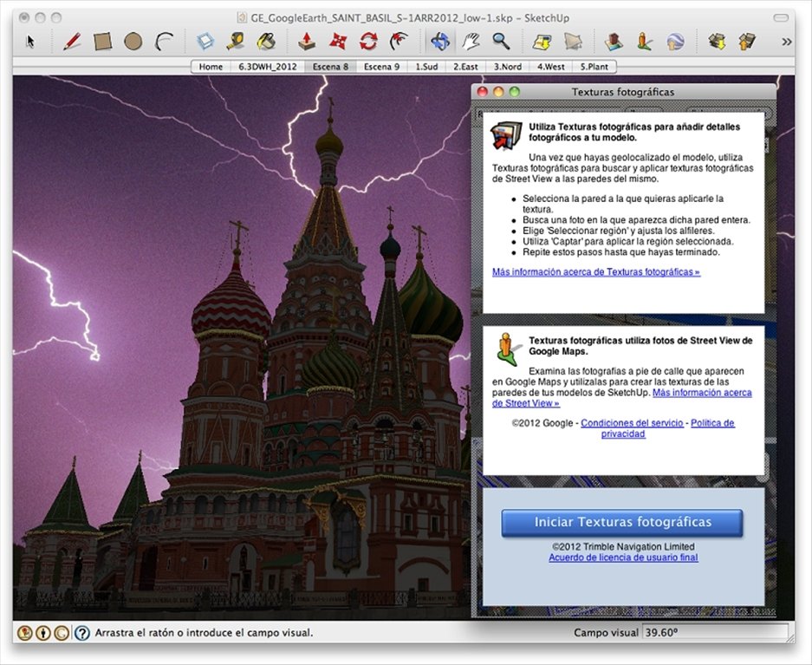Click the Photo Textures pegman toolbar icon
812x665 pixels.
coord(644,42)
